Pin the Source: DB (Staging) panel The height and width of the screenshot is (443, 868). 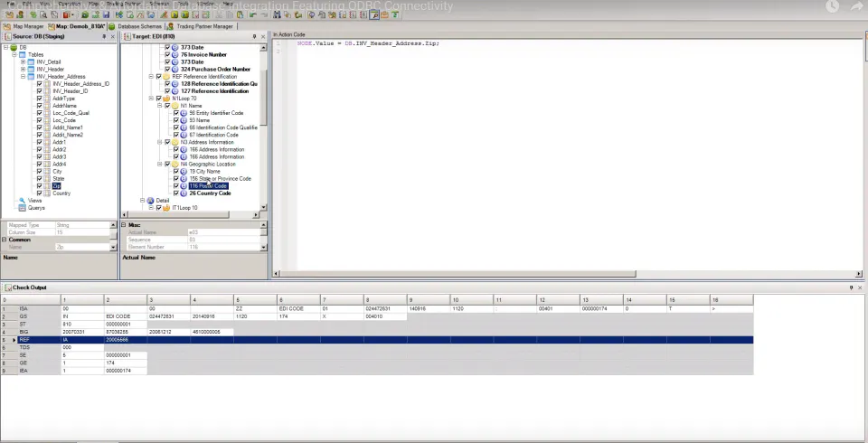[x=104, y=36]
